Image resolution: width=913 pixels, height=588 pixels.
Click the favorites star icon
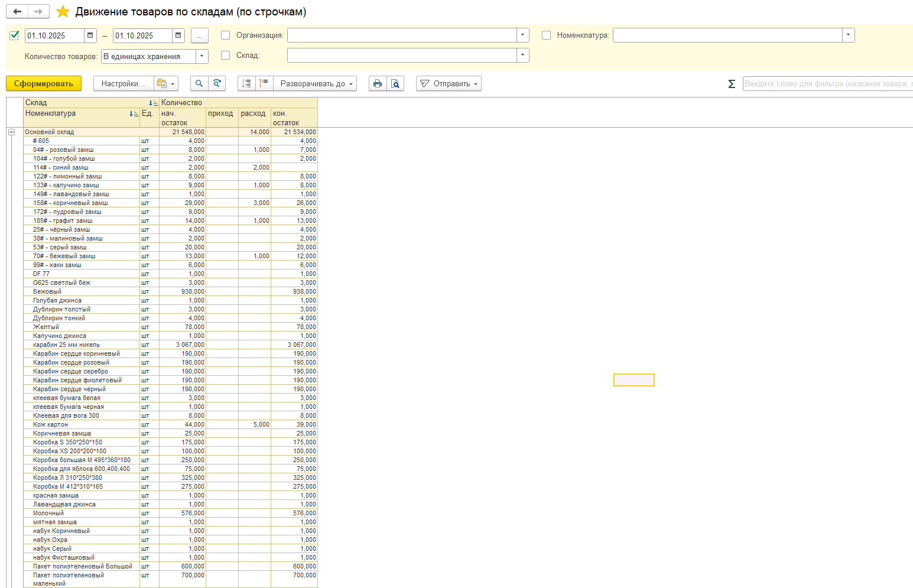coord(63,12)
